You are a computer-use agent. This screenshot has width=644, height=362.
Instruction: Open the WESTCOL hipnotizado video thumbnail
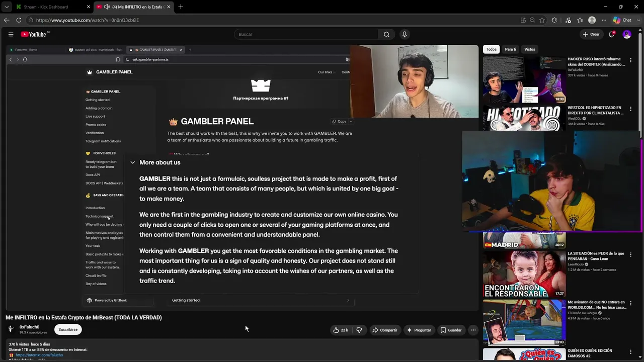point(524,119)
